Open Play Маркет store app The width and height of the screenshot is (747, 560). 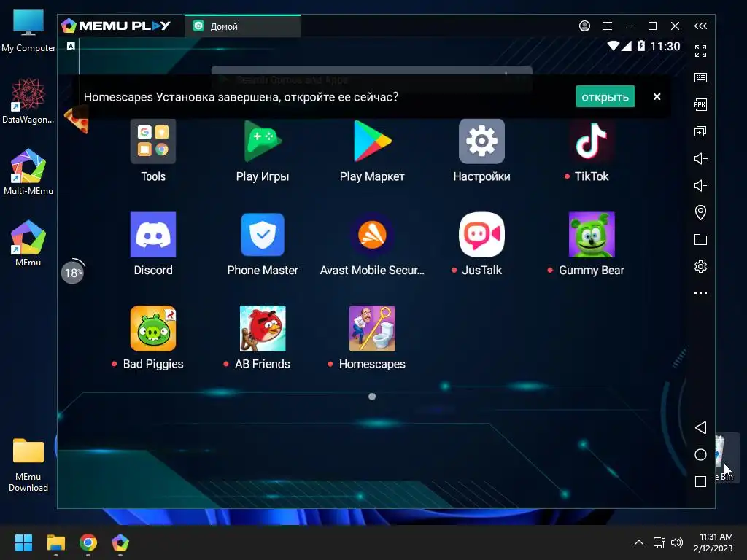[x=372, y=141]
